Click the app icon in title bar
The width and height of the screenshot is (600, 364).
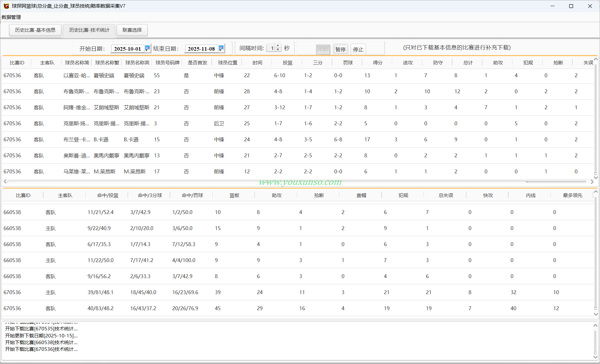[6, 6]
